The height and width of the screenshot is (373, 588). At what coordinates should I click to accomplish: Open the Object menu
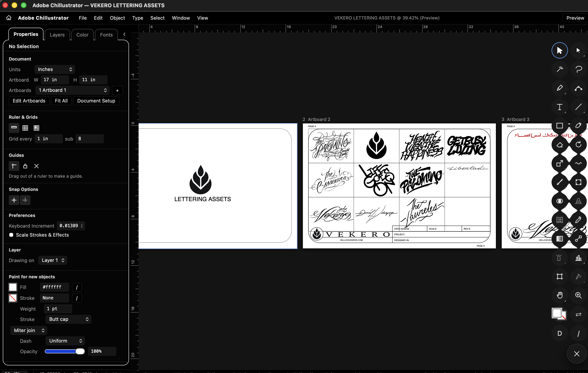click(x=117, y=18)
